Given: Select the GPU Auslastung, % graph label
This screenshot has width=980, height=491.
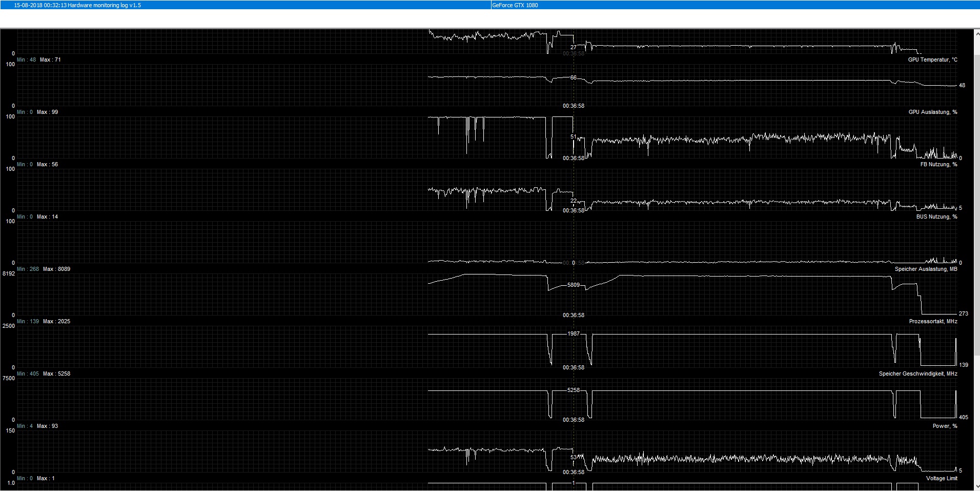Looking at the screenshot, I should [933, 112].
